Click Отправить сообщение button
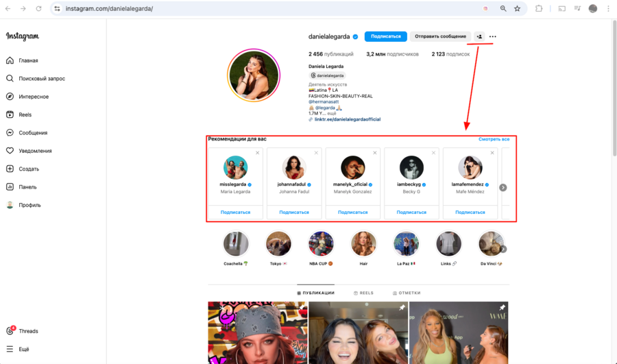 click(x=440, y=36)
